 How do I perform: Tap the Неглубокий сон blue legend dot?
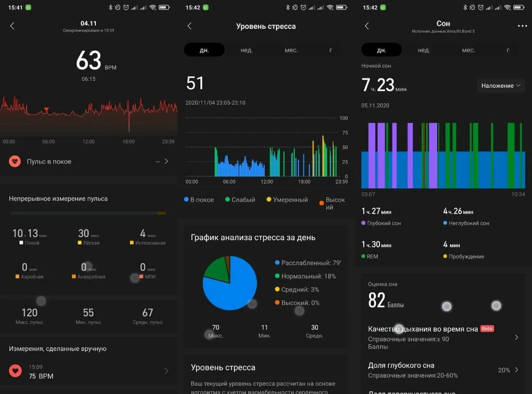(445, 223)
